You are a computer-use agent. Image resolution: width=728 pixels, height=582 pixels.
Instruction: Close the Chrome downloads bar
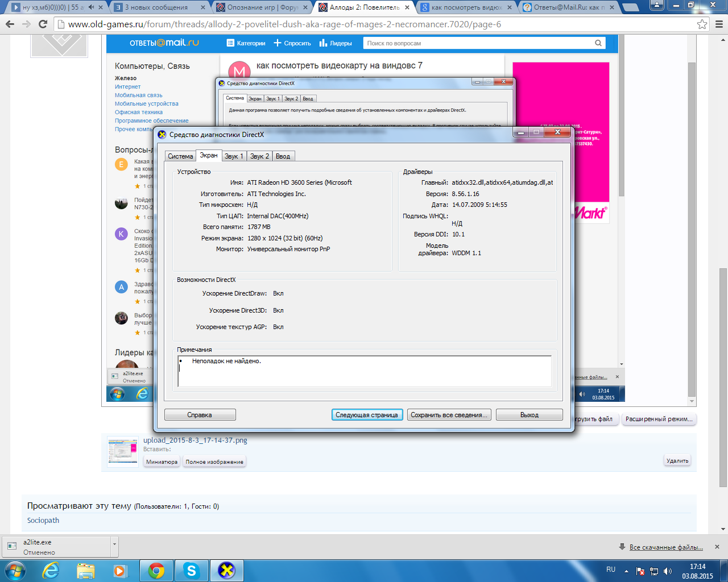point(717,547)
